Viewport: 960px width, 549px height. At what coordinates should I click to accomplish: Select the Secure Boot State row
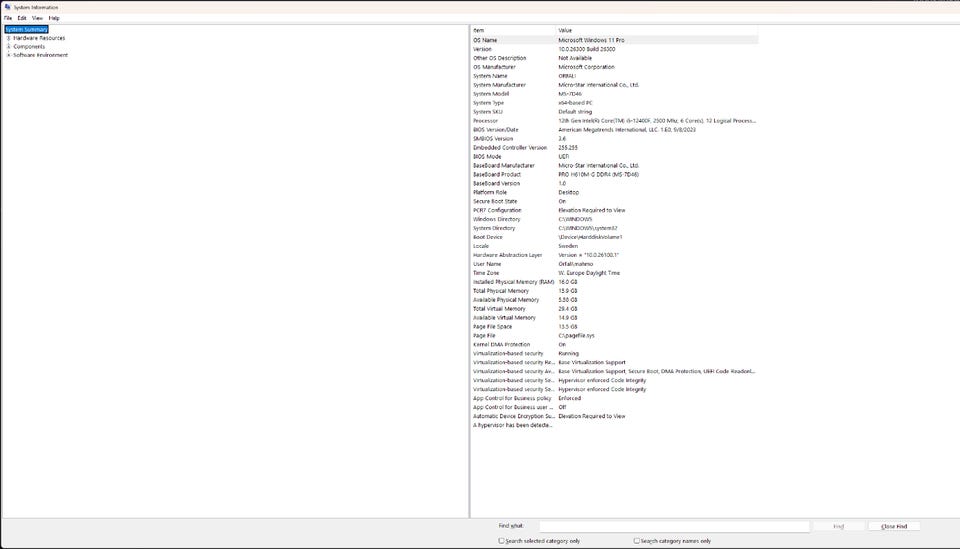coord(615,201)
